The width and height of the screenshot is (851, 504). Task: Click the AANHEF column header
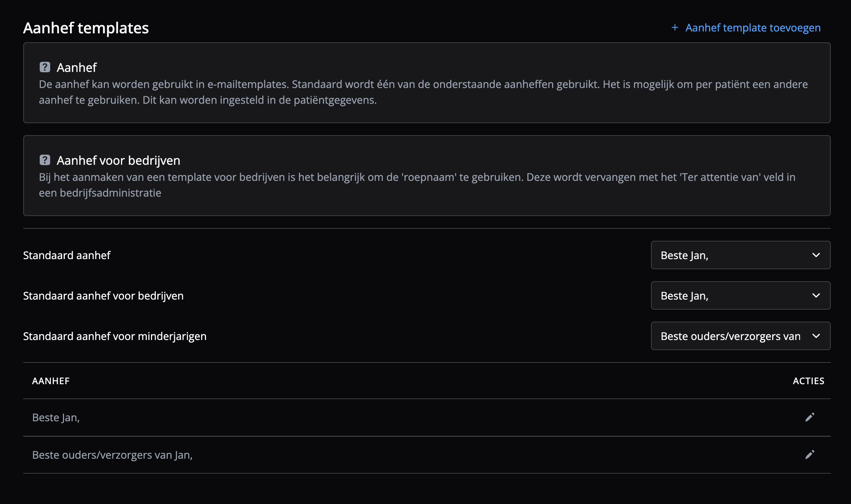51,381
